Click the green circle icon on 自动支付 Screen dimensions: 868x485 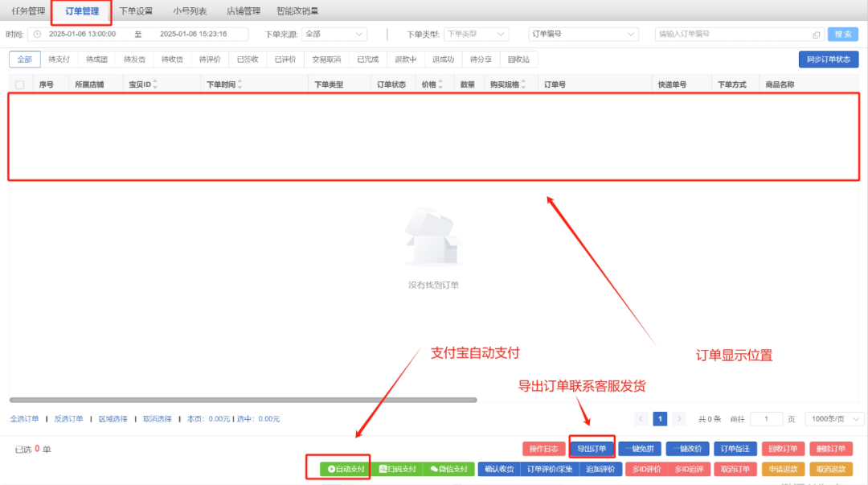click(x=332, y=469)
